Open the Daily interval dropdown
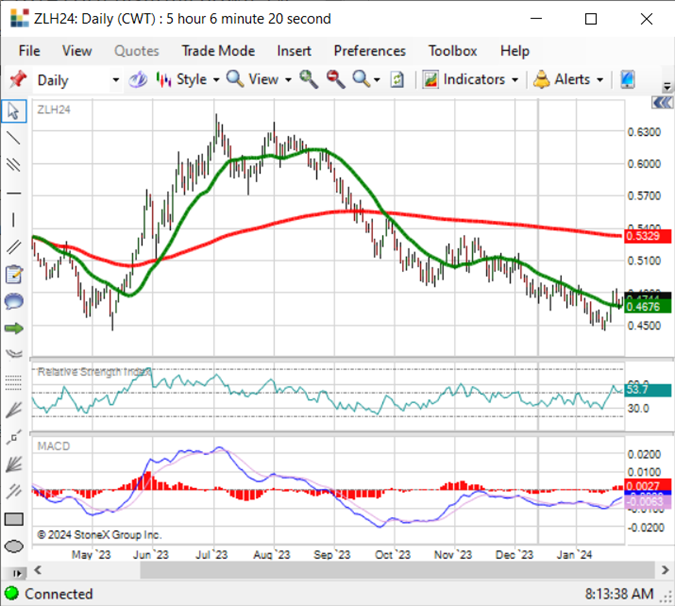 (x=77, y=80)
